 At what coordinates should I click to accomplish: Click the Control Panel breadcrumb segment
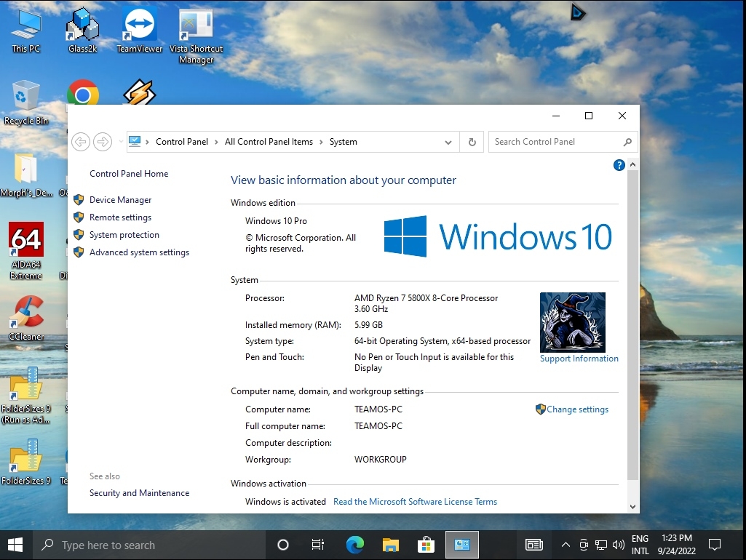click(x=182, y=142)
